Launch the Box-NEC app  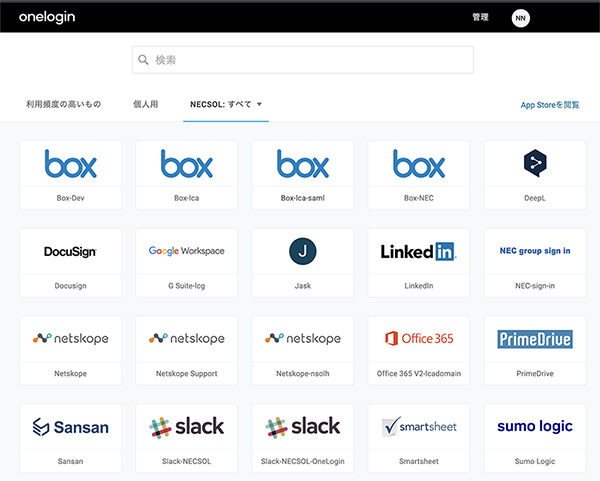419,174
